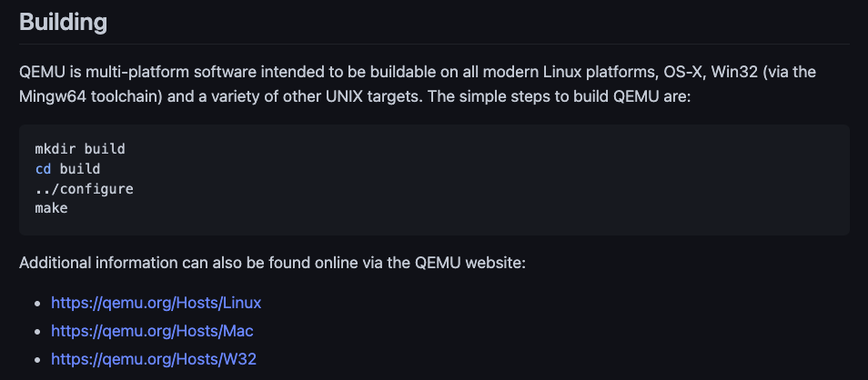Click the "../configure" code line
868x380 pixels.
click(84, 188)
